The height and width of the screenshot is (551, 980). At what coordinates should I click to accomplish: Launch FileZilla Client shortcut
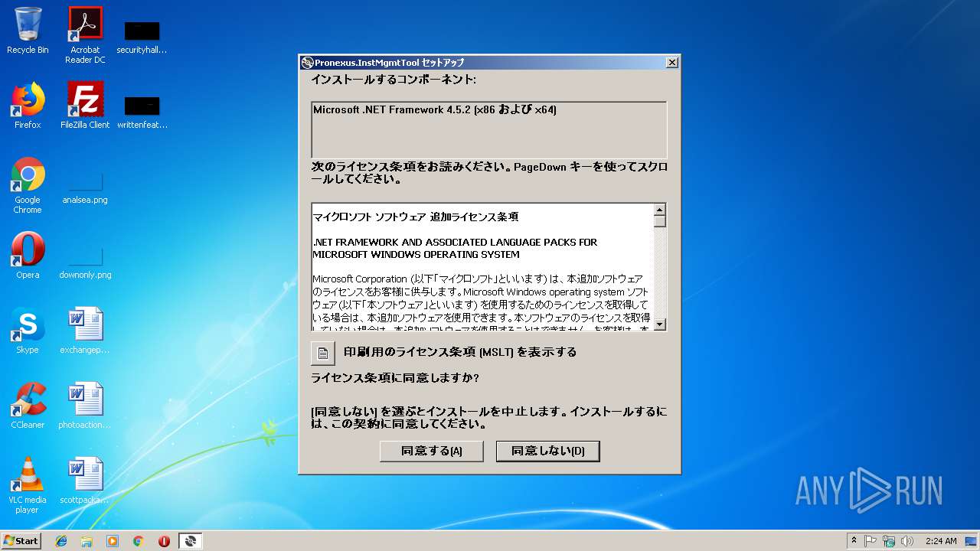tap(85, 106)
